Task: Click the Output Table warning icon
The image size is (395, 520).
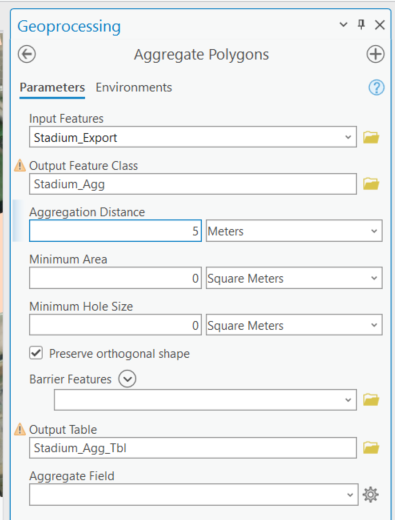Action: click(x=20, y=429)
